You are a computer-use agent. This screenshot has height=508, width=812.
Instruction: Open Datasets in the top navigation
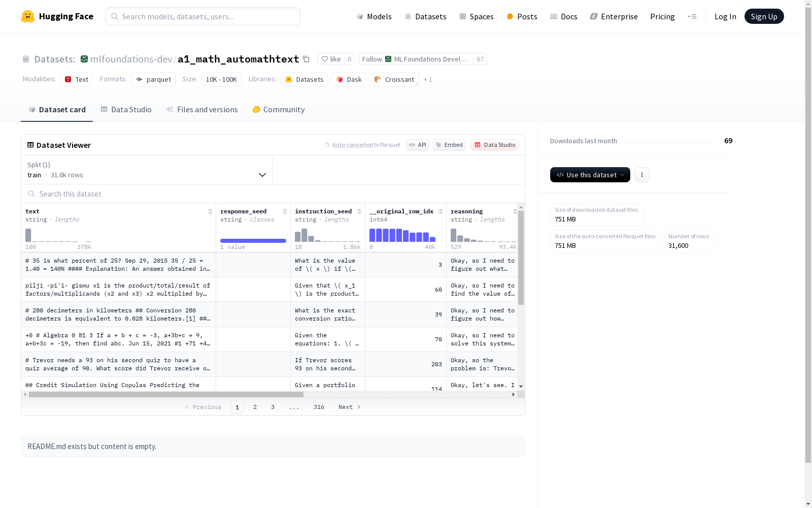click(x=425, y=16)
